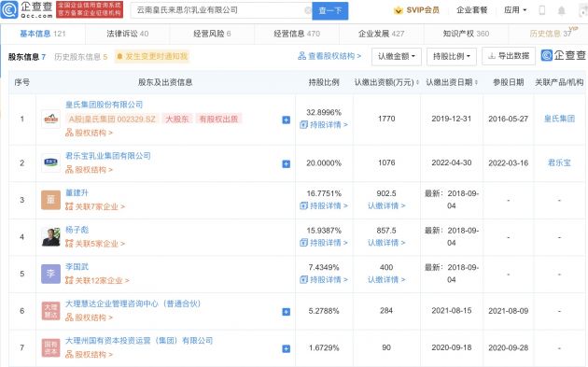Click the 查一下 search button
The width and height of the screenshot is (588, 367).
click(x=330, y=10)
